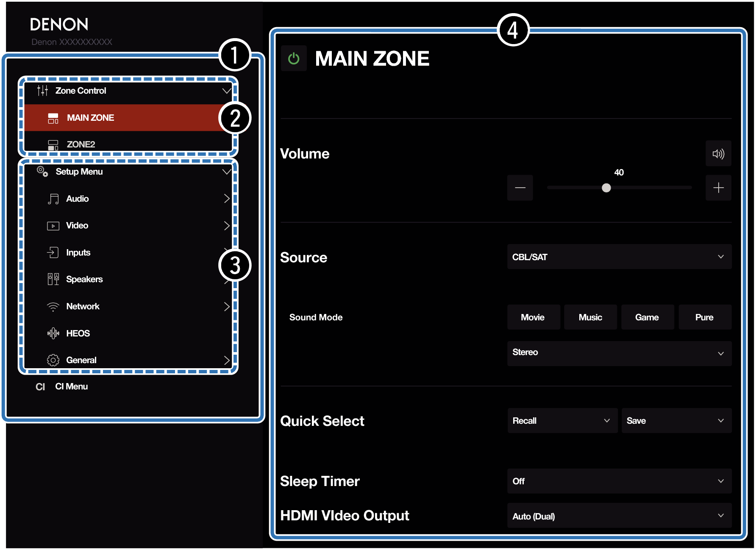Mute audio with the speaker icon
756x550 pixels.
click(718, 154)
